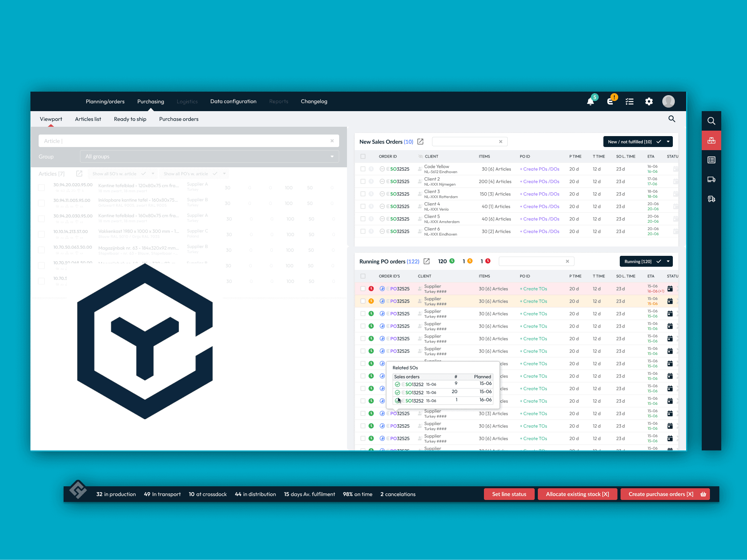Open the settings gear
Image resolution: width=747 pixels, height=560 pixels.
pos(649,101)
